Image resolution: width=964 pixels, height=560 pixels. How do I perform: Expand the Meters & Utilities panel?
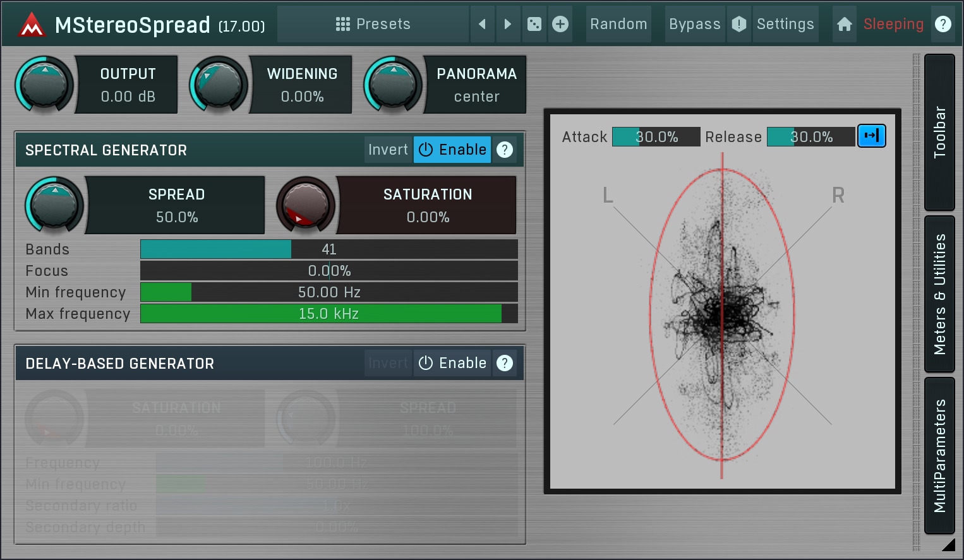[939, 294]
